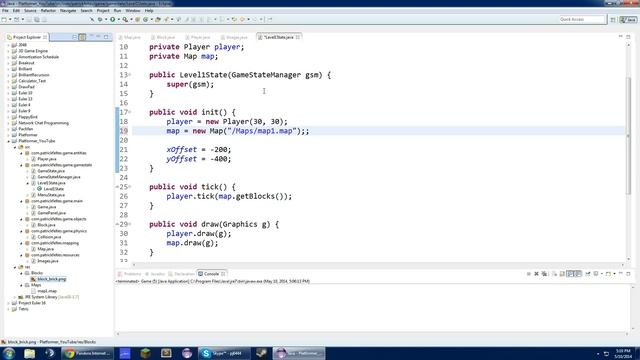This screenshot has width=640, height=360.
Task: Click into the Quick Access field
Action: (x=581, y=19)
